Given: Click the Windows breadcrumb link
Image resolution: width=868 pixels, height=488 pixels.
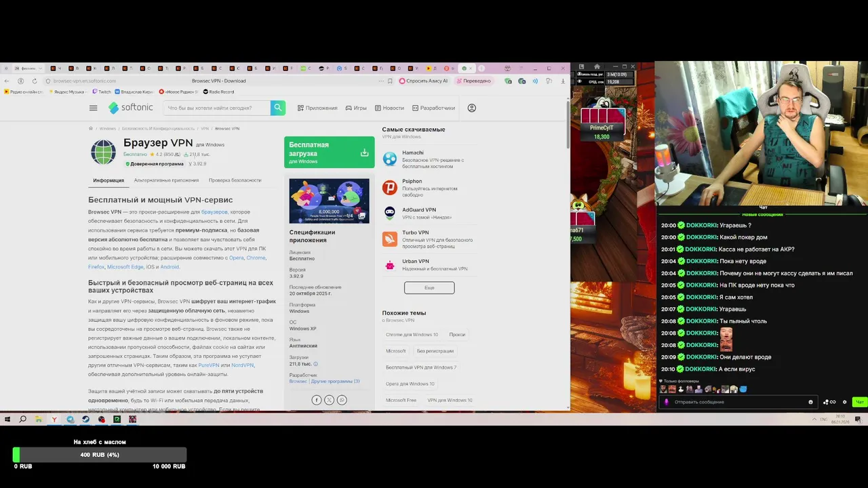Looking at the screenshot, I should [x=108, y=128].
